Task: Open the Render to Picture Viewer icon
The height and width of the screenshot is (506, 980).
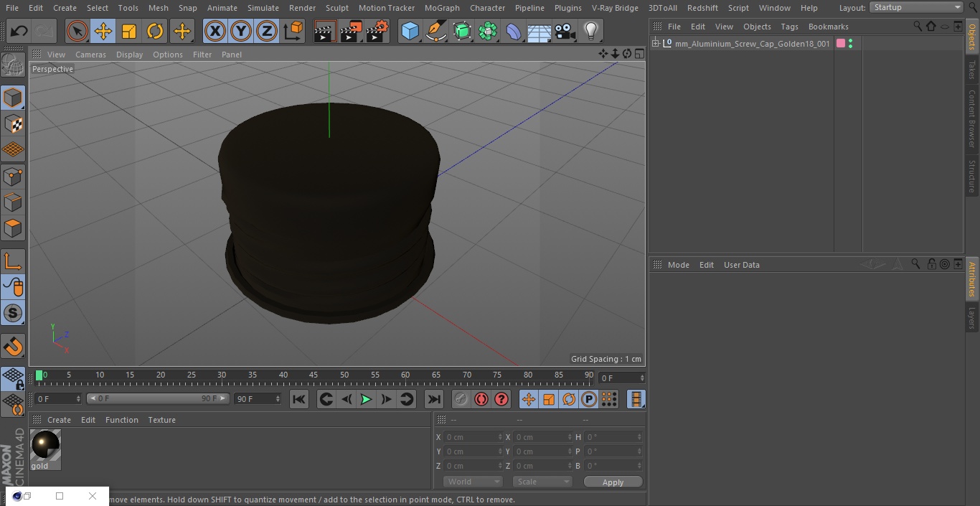Action: pyautogui.click(x=351, y=31)
